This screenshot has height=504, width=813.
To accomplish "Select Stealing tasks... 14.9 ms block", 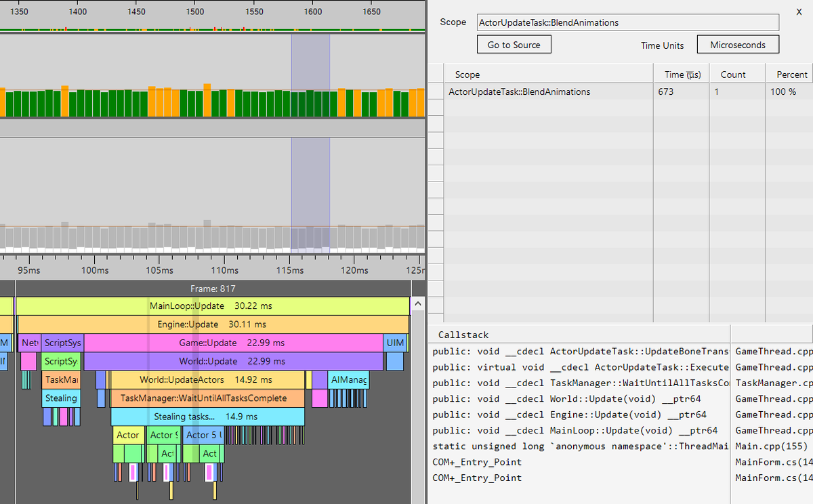I will click(208, 416).
